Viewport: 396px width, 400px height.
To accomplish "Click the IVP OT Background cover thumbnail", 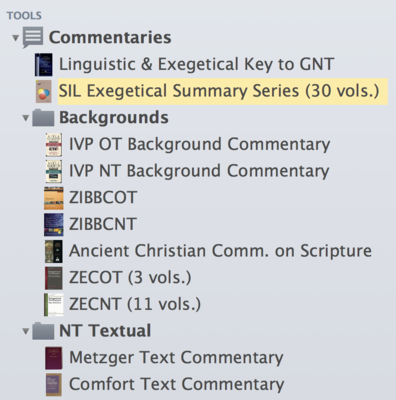I will pyautogui.click(x=53, y=144).
